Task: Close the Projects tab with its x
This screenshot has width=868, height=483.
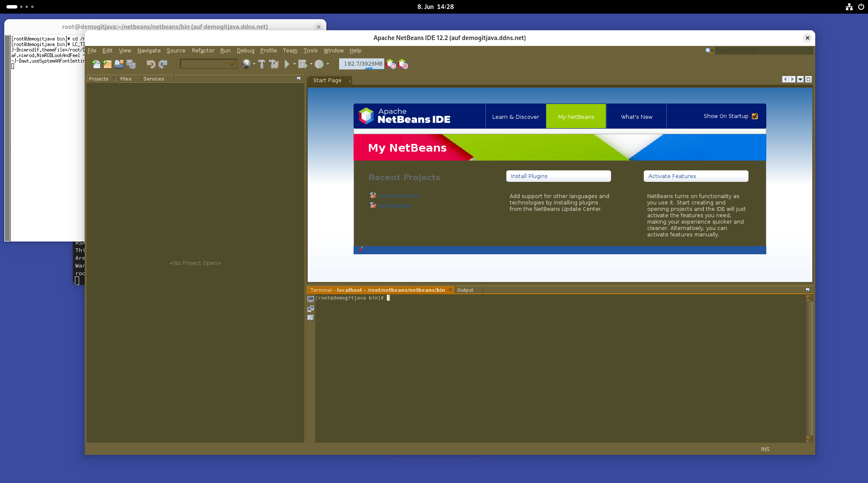Action: coord(115,79)
